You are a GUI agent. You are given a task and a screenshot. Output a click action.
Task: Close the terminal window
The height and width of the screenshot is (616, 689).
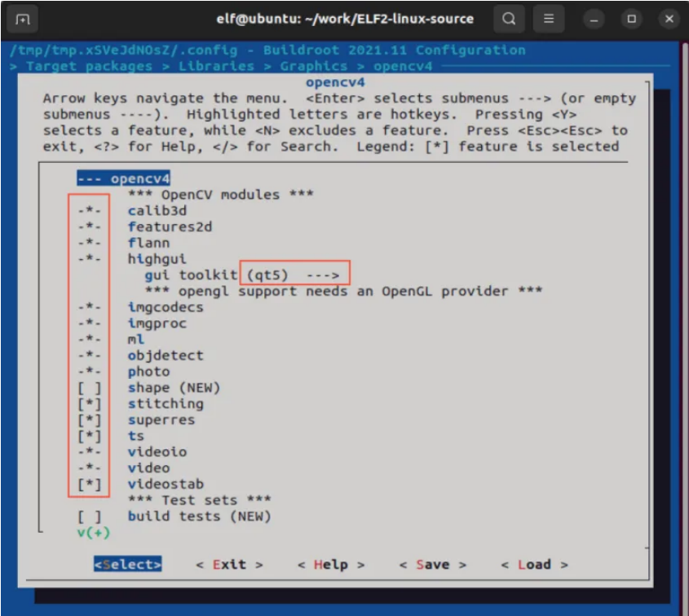(x=669, y=20)
